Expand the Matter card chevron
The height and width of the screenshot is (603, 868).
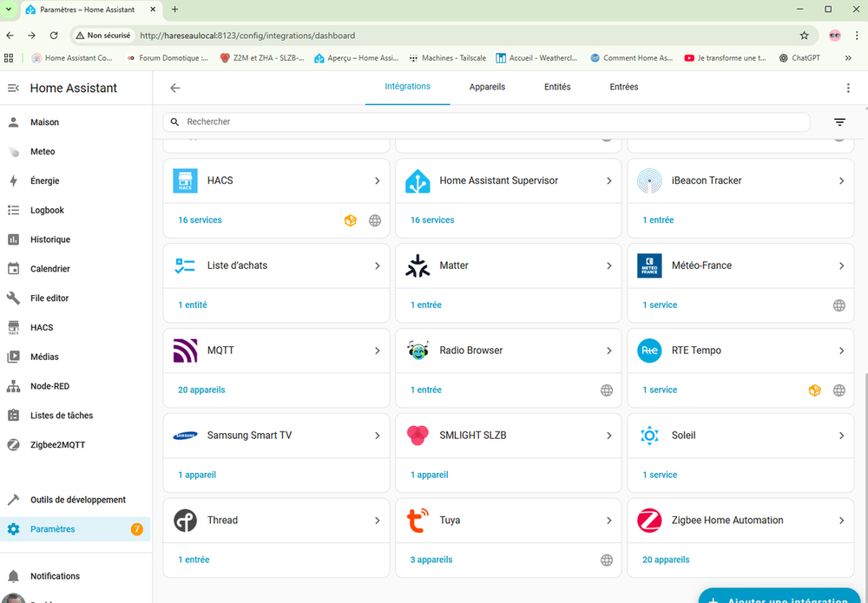tap(609, 266)
